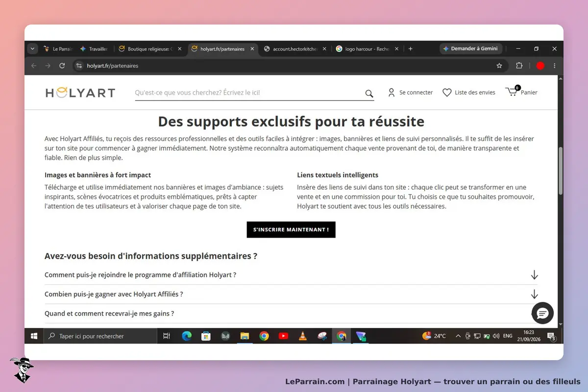Click the browser address bar URL

tap(113, 66)
